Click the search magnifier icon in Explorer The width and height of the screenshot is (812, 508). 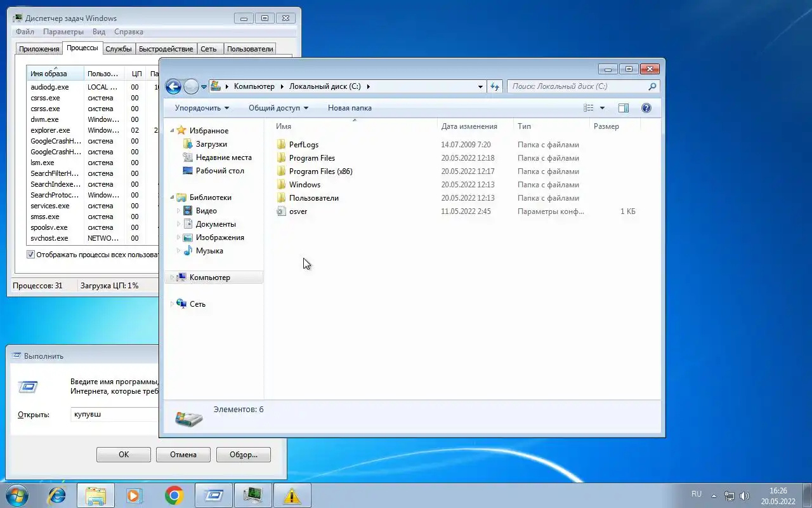click(x=652, y=86)
